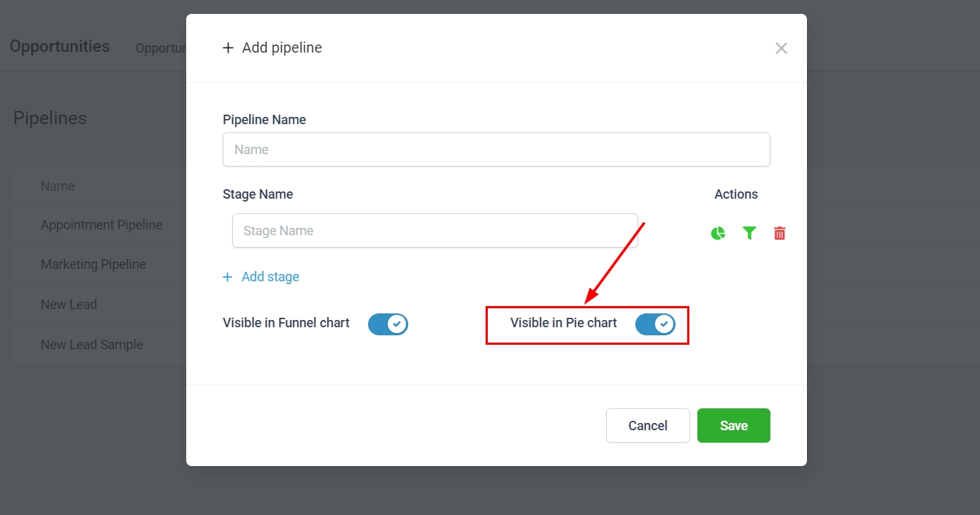Click the New Lead Sample pipeline
The width and height of the screenshot is (980, 515).
tap(92, 345)
